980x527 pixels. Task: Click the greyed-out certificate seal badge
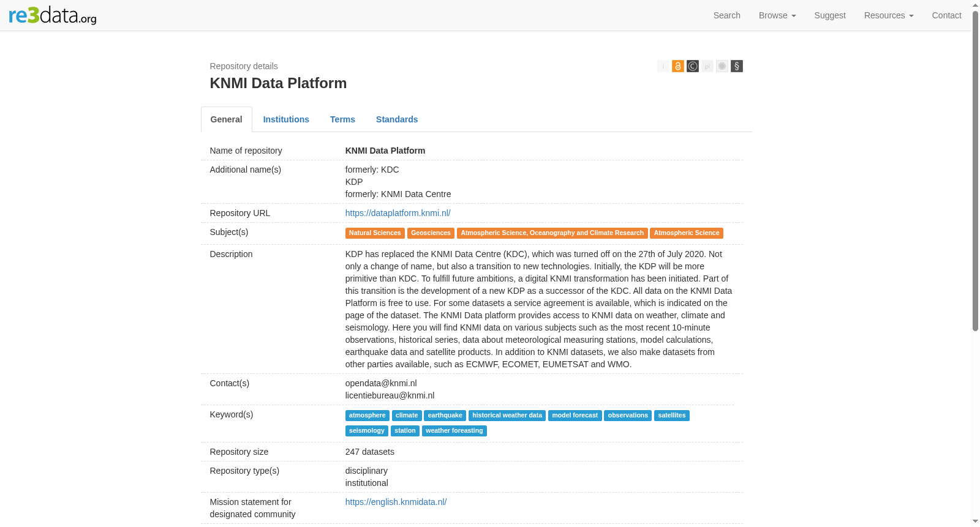(722, 66)
